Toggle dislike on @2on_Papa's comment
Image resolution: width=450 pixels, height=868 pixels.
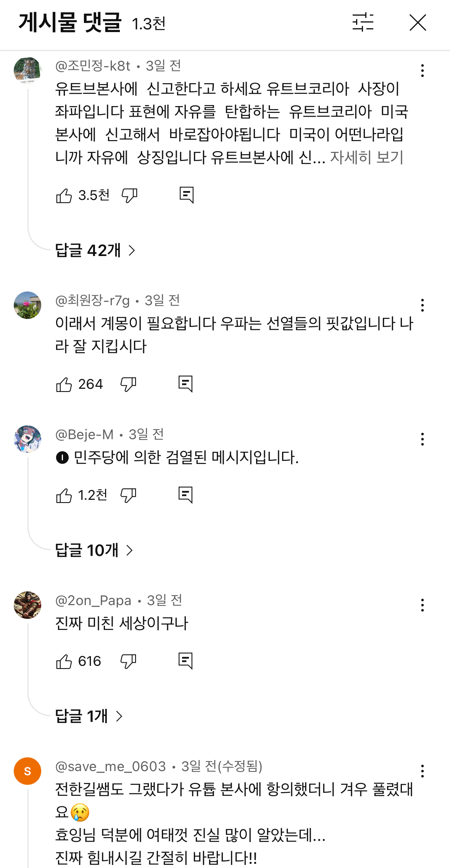(x=129, y=660)
